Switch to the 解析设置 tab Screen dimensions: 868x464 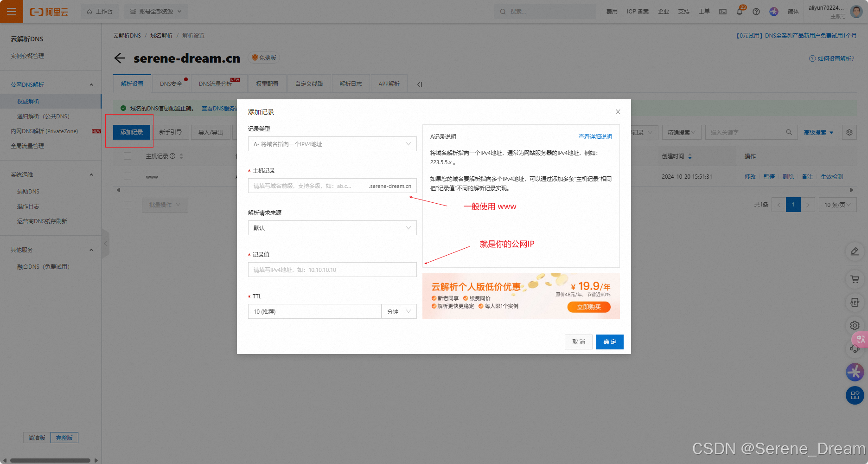click(x=132, y=84)
